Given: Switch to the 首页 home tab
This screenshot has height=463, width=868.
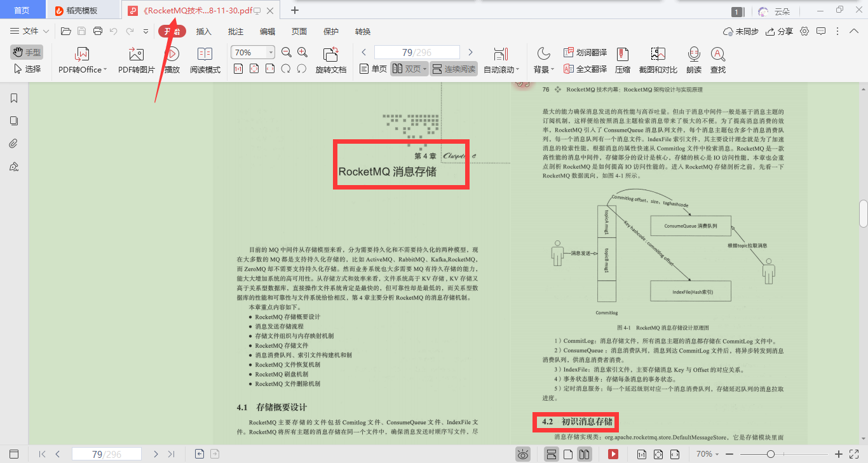Looking at the screenshot, I should point(22,10).
